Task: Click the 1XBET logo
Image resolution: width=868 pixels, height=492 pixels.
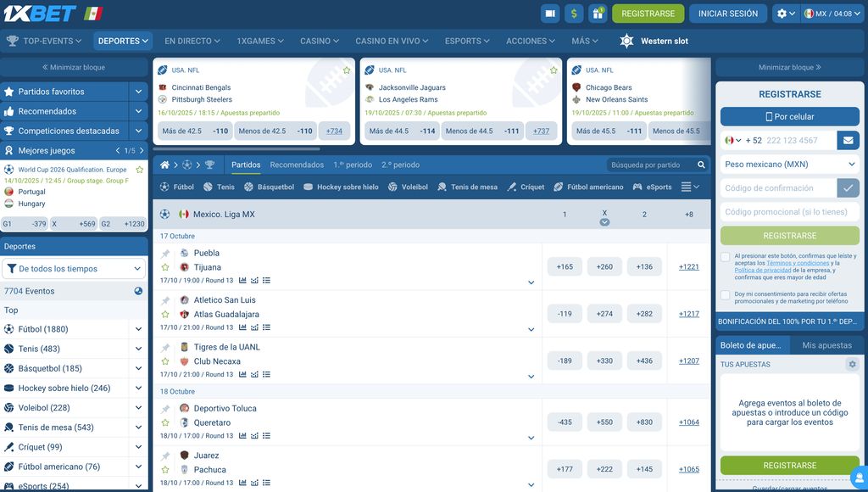Action: pos(40,14)
